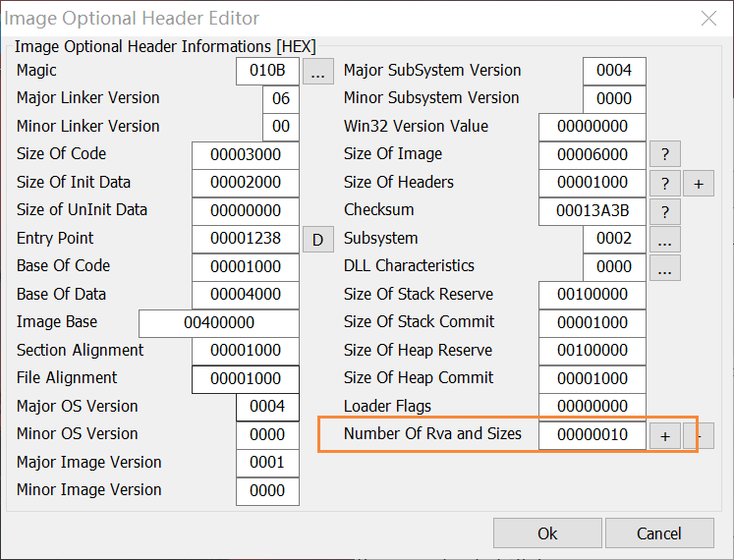Click 'Image Optional Header Informations [HEX]' group title
734x560 pixels.
click(x=165, y=47)
